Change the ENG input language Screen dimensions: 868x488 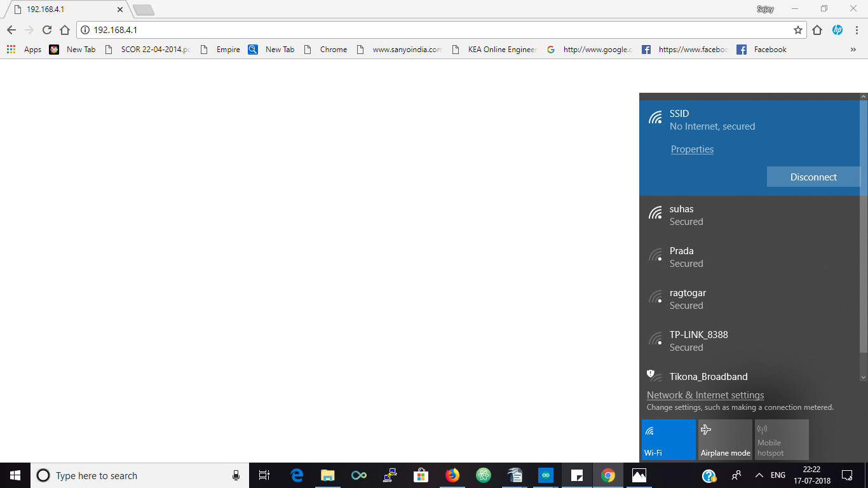coord(778,475)
